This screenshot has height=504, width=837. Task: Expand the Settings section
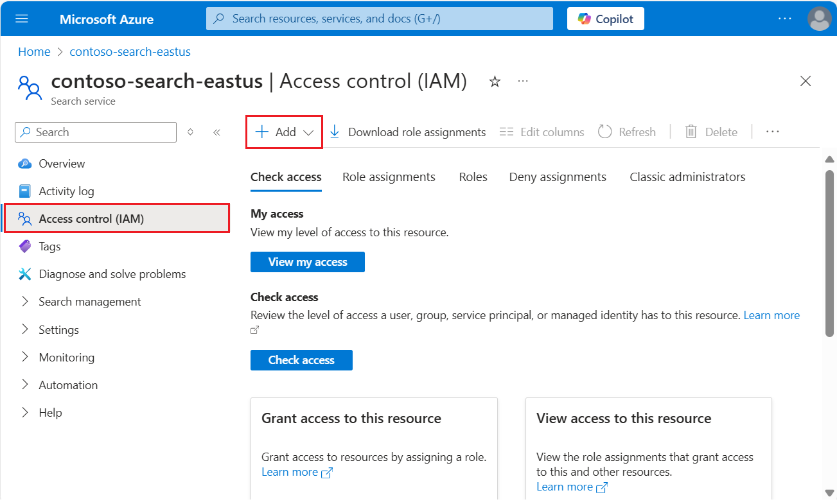58,329
